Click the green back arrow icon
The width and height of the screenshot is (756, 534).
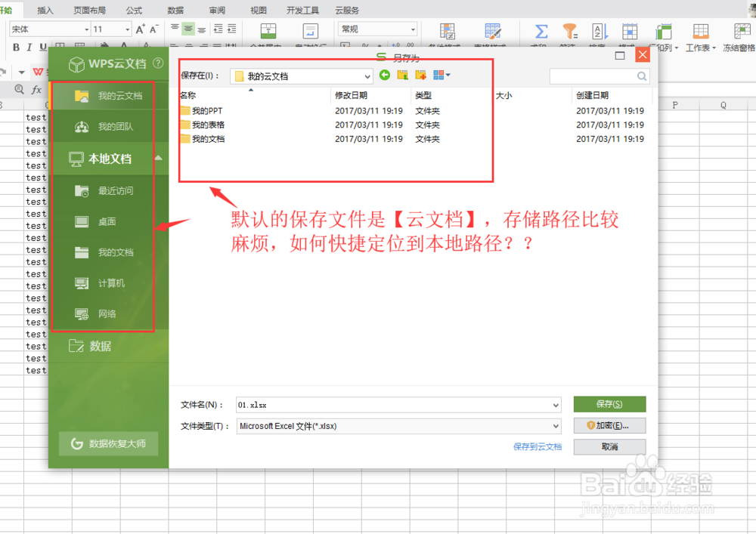385,75
